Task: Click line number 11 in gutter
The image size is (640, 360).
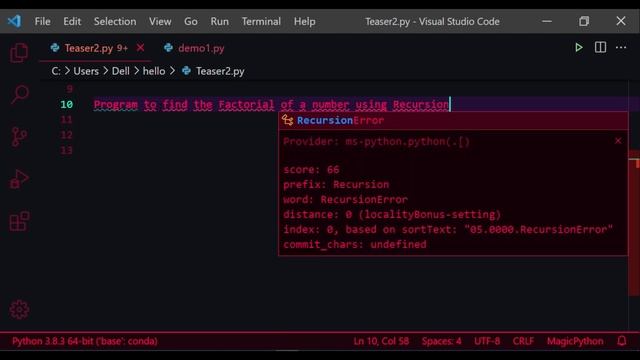Action: [x=67, y=120]
